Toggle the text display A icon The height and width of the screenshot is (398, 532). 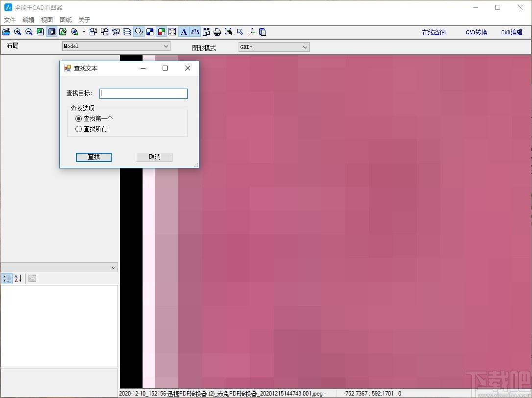point(184,32)
